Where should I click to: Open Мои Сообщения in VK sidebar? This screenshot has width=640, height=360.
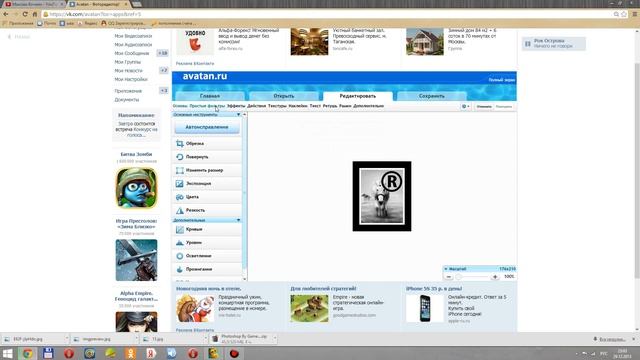point(132,53)
